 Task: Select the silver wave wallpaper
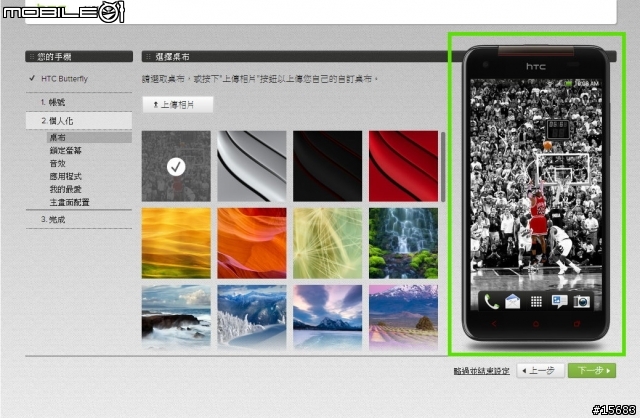click(252, 166)
